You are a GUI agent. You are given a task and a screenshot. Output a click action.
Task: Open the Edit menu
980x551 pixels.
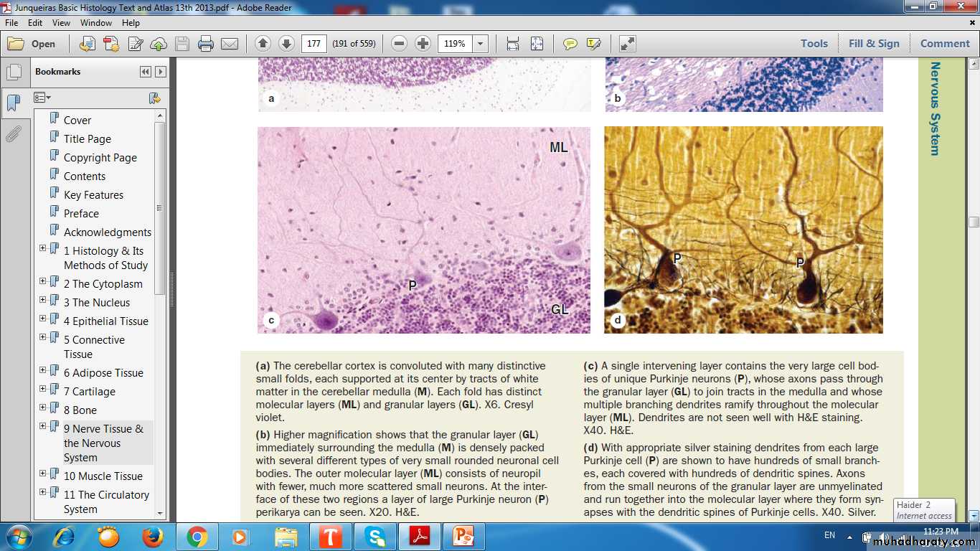tap(35, 23)
